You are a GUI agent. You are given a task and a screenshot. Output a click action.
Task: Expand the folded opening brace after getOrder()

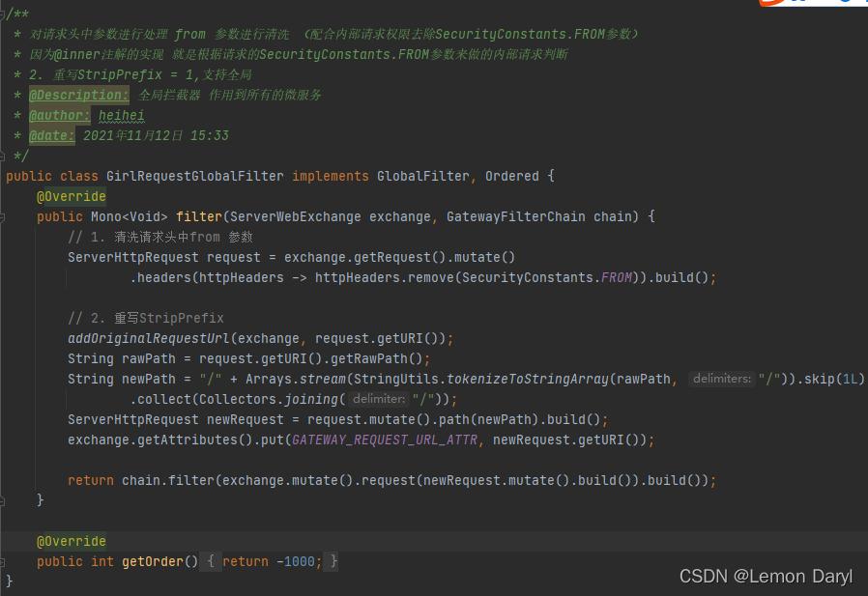point(211,561)
